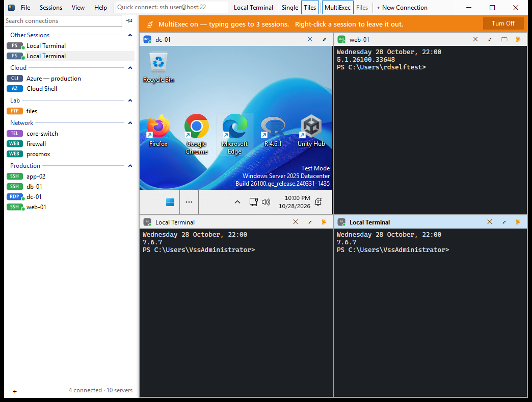Select the firewall web connection

[70, 144]
